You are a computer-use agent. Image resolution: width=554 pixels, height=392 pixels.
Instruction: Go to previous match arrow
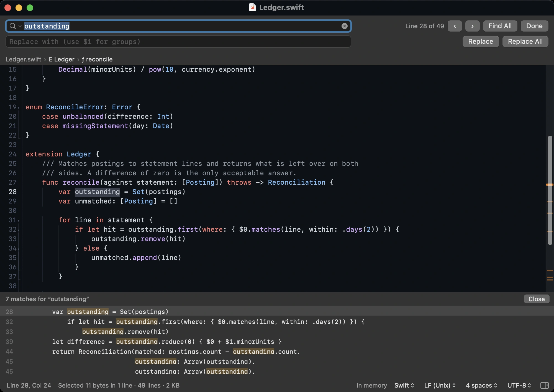coord(455,26)
